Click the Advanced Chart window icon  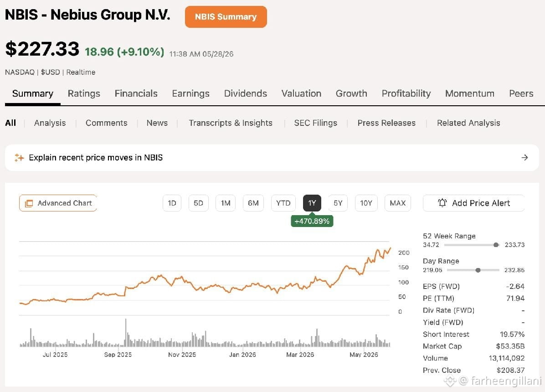click(x=29, y=203)
